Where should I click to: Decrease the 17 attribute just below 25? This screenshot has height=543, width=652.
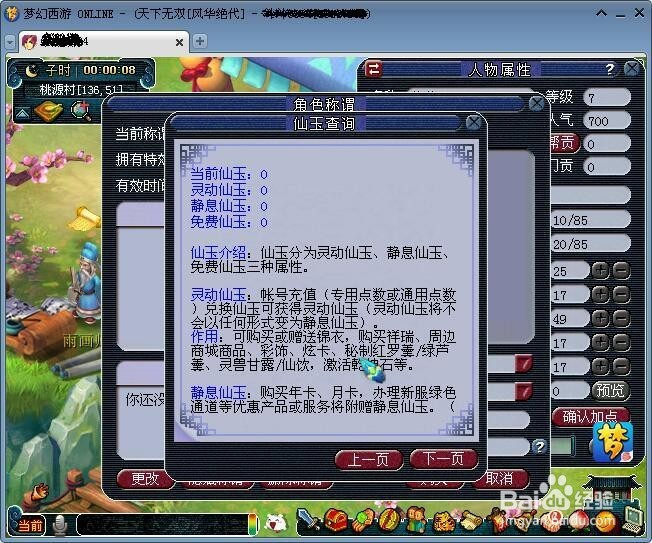click(x=621, y=295)
